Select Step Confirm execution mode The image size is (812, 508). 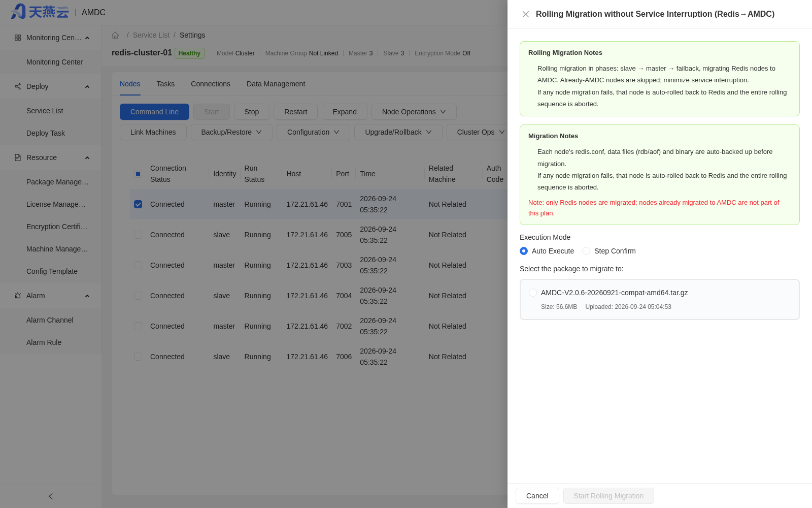click(x=586, y=251)
